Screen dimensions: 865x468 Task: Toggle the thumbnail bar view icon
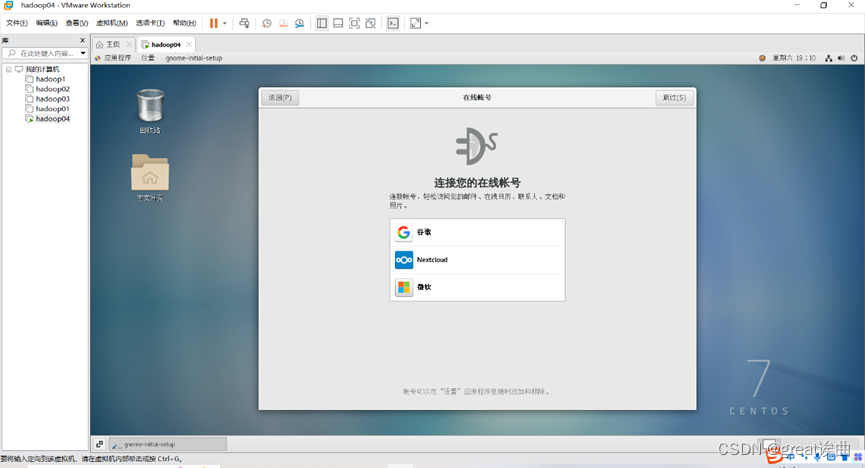click(x=338, y=23)
